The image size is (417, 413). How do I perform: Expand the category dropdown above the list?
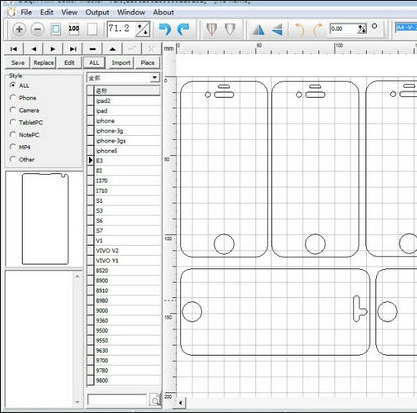point(155,78)
